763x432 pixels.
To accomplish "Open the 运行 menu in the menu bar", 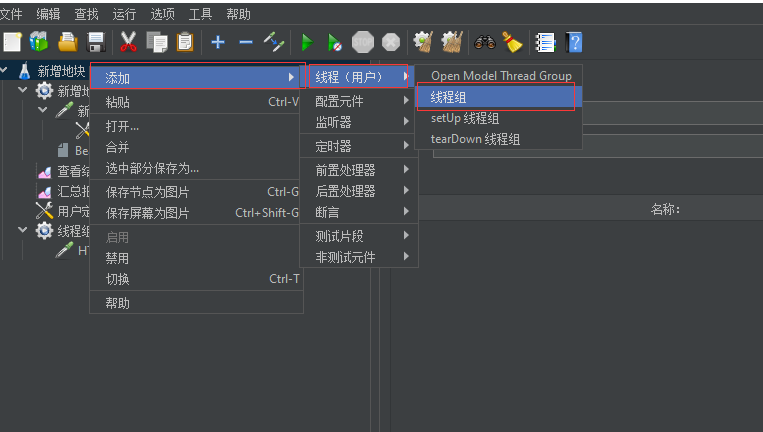I will pyautogui.click(x=124, y=14).
